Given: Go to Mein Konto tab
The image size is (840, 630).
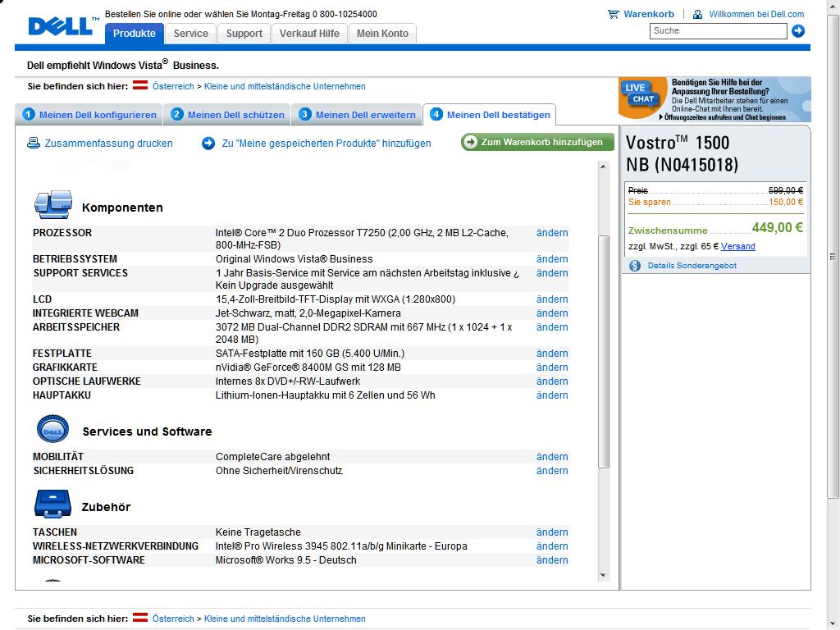Looking at the screenshot, I should (x=382, y=33).
